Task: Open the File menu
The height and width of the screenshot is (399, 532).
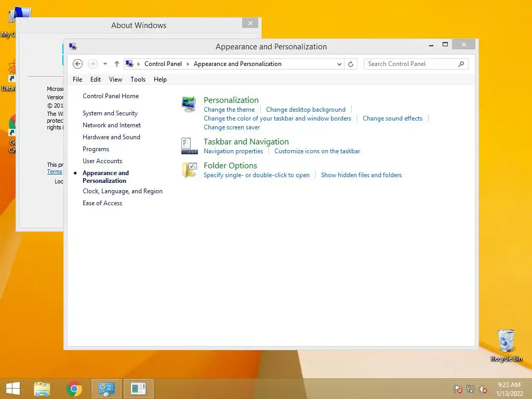Action: coord(77,79)
